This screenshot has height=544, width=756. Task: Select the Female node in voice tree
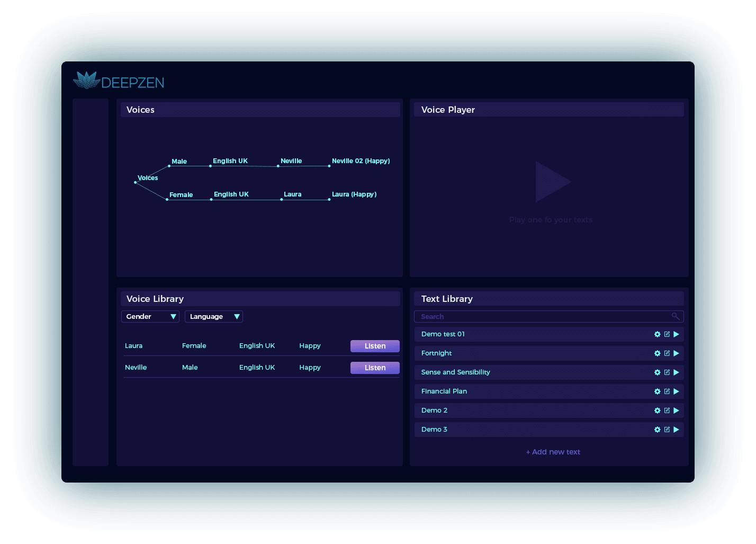[x=181, y=195]
